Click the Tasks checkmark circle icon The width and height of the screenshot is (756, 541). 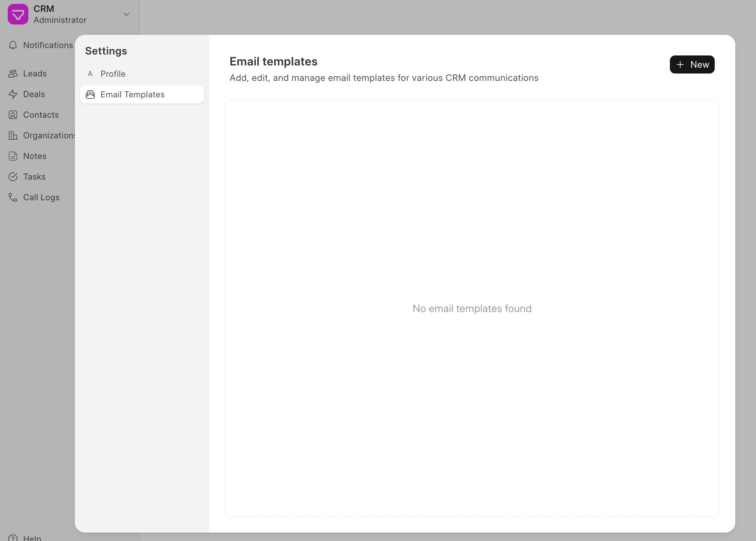click(x=13, y=177)
